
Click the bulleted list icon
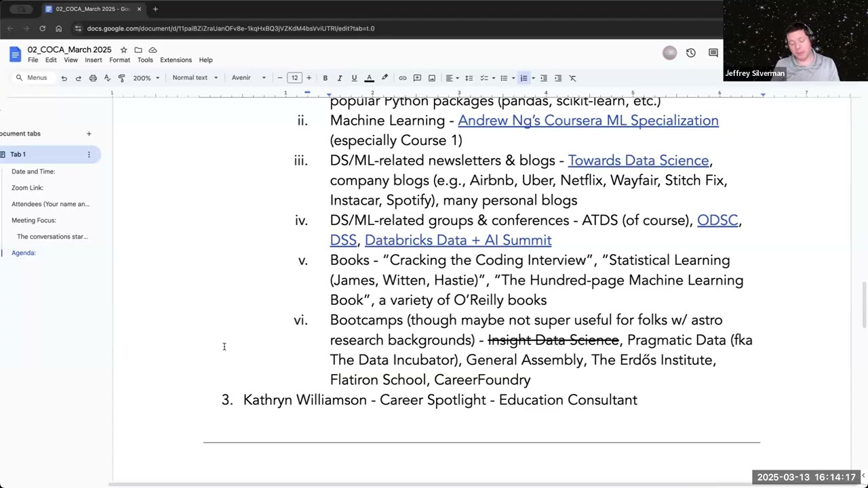[x=504, y=78]
